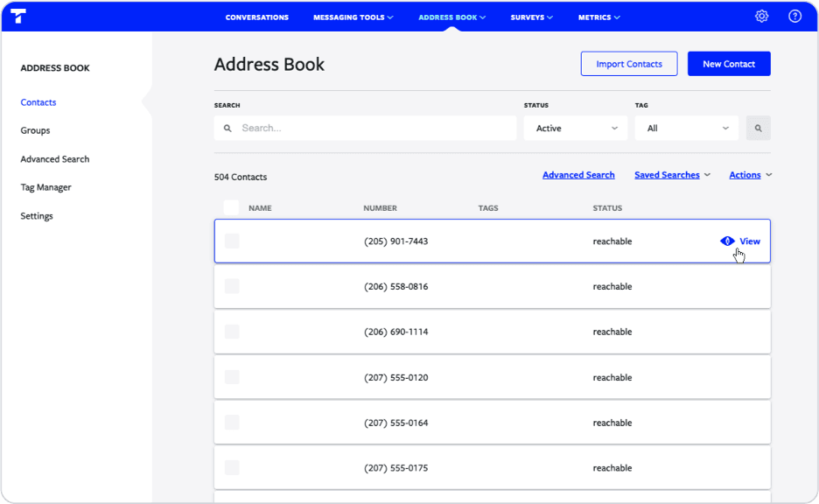The image size is (819, 504).
Task: Open the Address Book top menu
Action: [x=451, y=17]
